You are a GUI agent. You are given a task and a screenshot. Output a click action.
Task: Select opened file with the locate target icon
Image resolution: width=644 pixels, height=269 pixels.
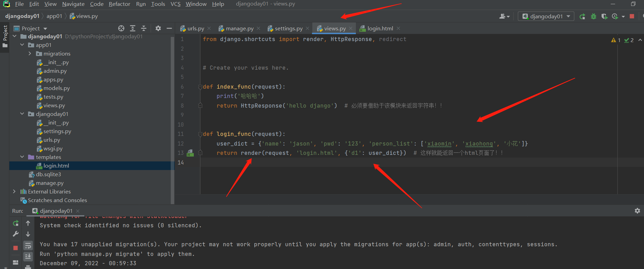(x=121, y=28)
